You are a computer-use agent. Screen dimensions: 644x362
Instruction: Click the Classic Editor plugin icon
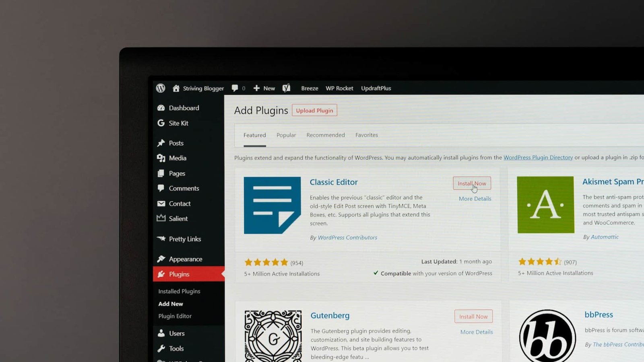click(x=272, y=205)
